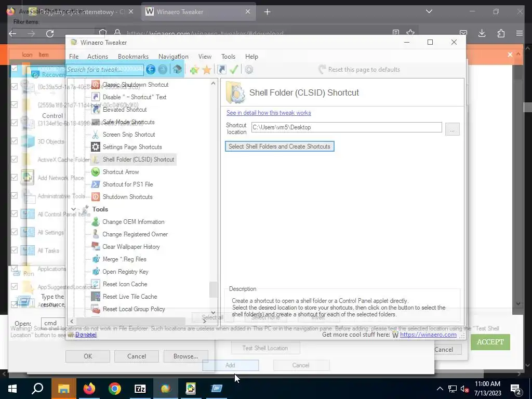This screenshot has height=399, width=532.
Task: Click the shortcut arrow toolbar icon
Action: coord(221,70)
